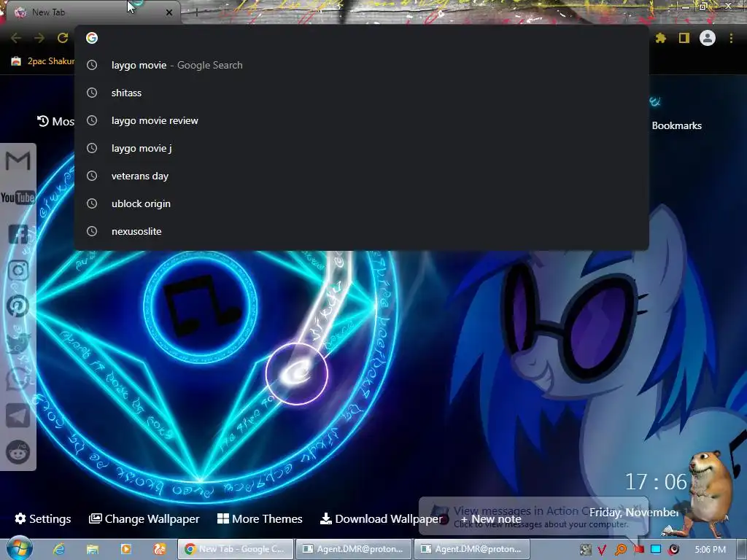
Task: Select nexusoslite suggestion
Action: coord(362,231)
